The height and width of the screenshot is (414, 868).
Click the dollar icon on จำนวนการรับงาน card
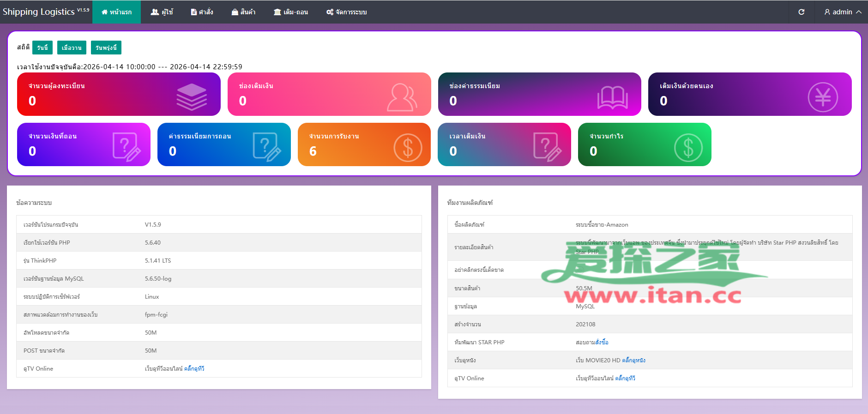pyautogui.click(x=408, y=148)
